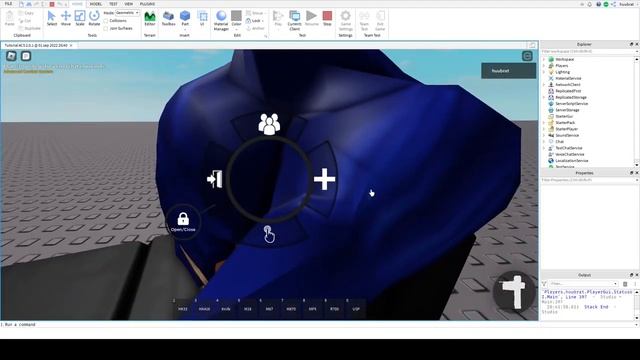Screen dimensions: 640x360
Task: Expand the Lighting node in Explorer
Action: (544, 72)
